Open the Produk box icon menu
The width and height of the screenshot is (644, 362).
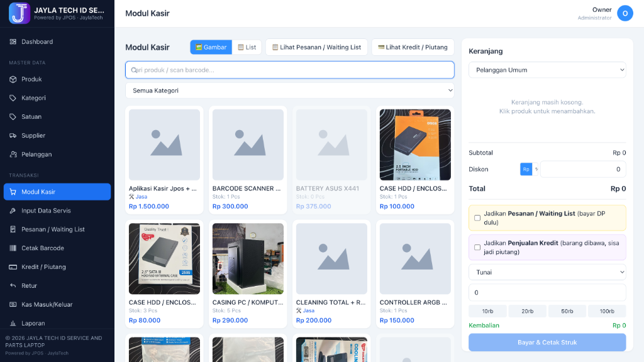(x=57, y=79)
